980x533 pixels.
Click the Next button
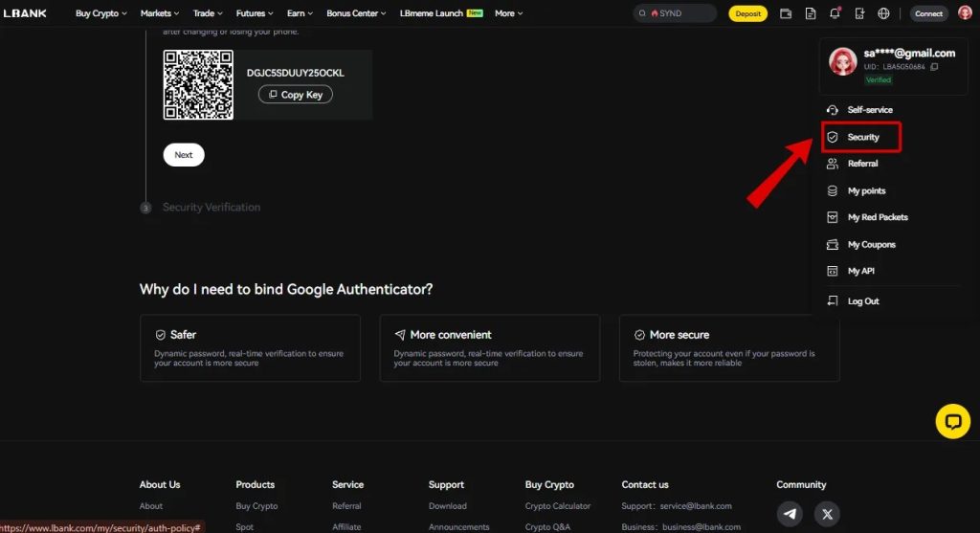[184, 155]
